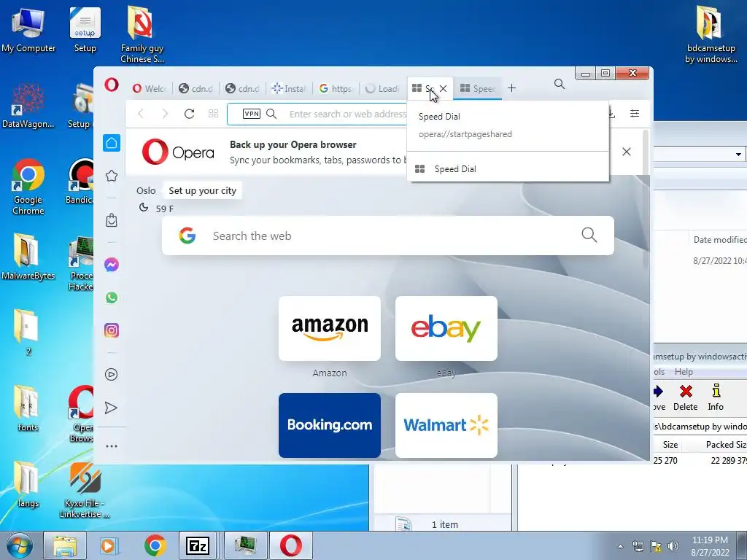
Task: Sort by Size column in archive window
Action: [x=670, y=444]
